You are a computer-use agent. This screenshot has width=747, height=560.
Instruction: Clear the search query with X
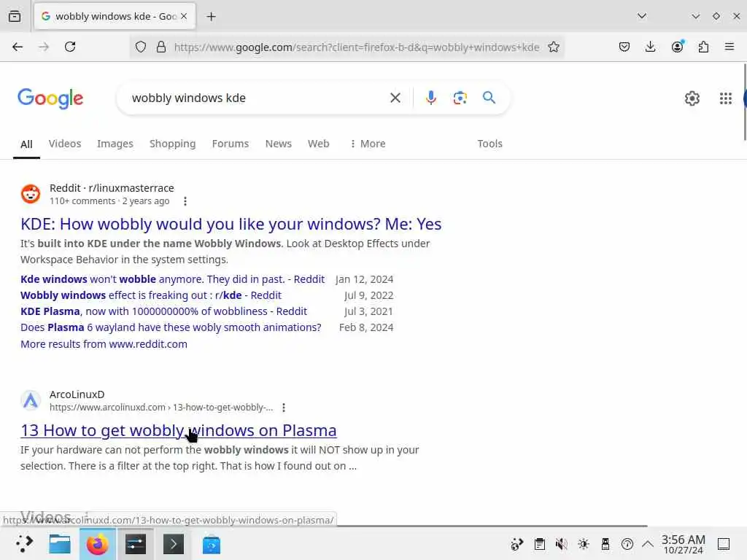395,98
